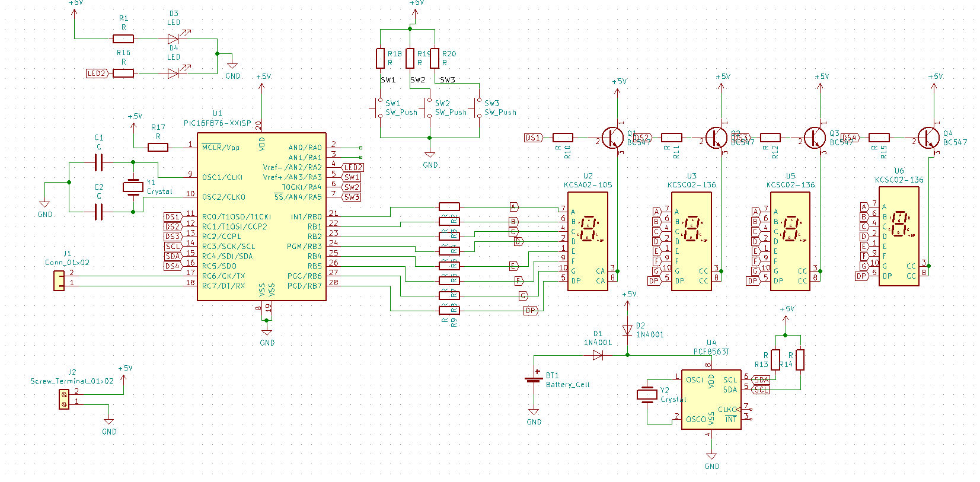Screen dimensions: 980x482
Task: Select resistor wired to the A segment label
Action: coord(449,206)
